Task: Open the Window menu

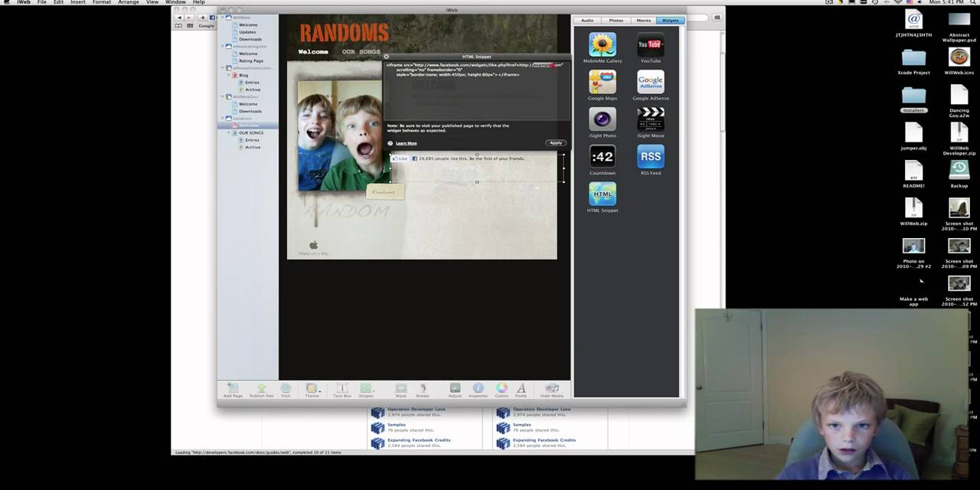Action: click(x=175, y=2)
